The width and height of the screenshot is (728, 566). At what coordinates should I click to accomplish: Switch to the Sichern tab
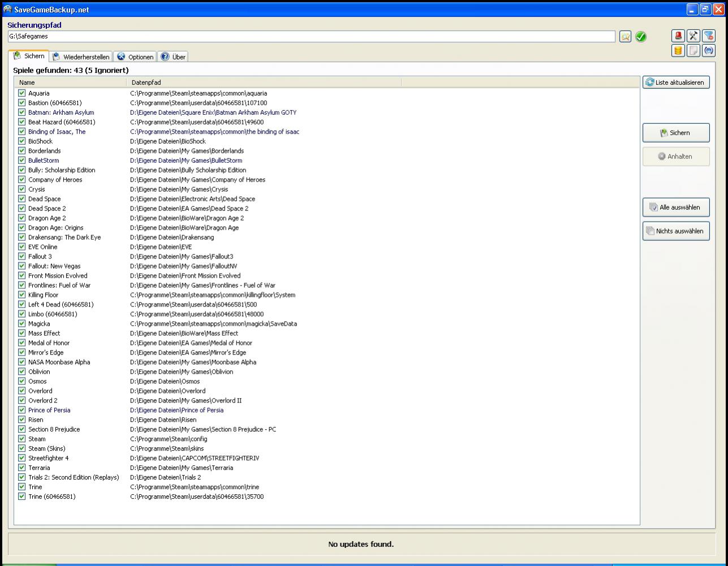[29, 56]
